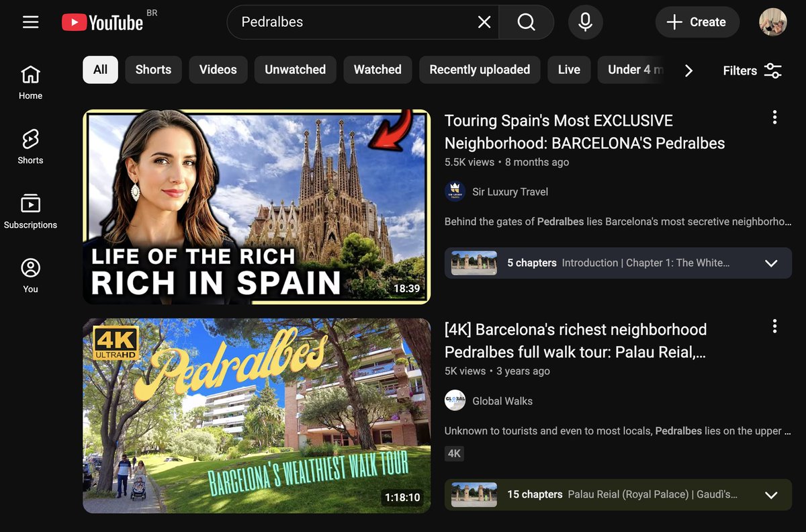This screenshot has height=532, width=806.
Task: Open chapter thumbnail in 15 chapters bar
Action: point(474,494)
